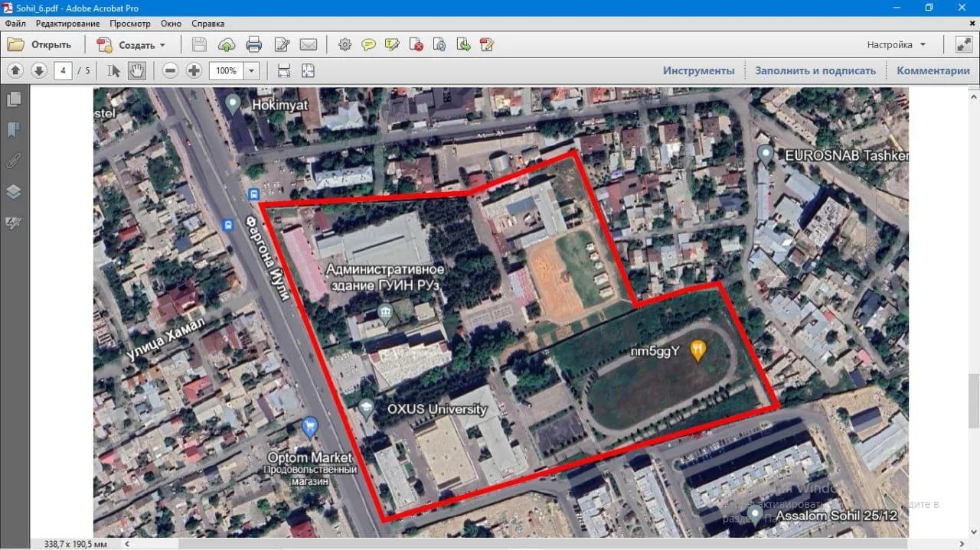This screenshot has width=980, height=550.
Task: Click the vertical scrollbar thumb
Action: (x=974, y=402)
